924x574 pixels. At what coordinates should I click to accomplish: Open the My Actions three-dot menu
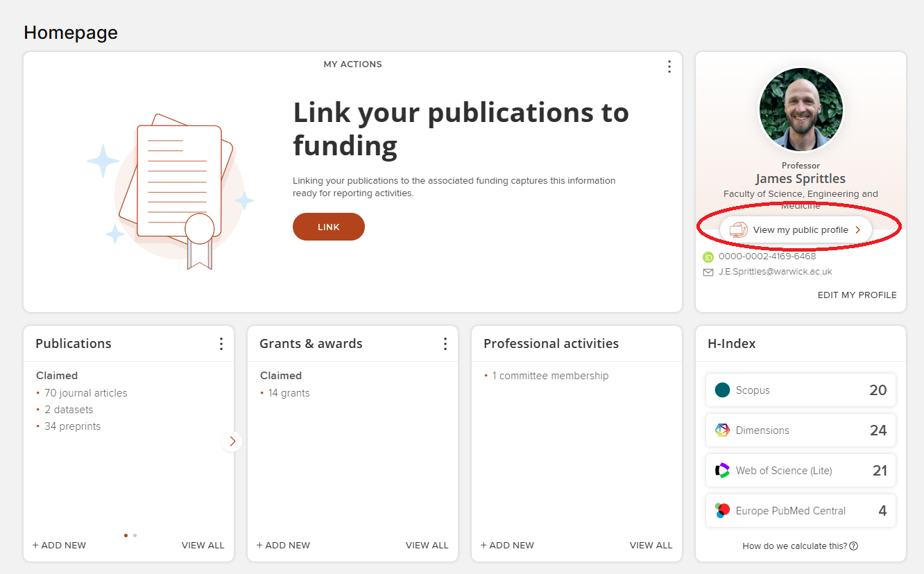[669, 67]
